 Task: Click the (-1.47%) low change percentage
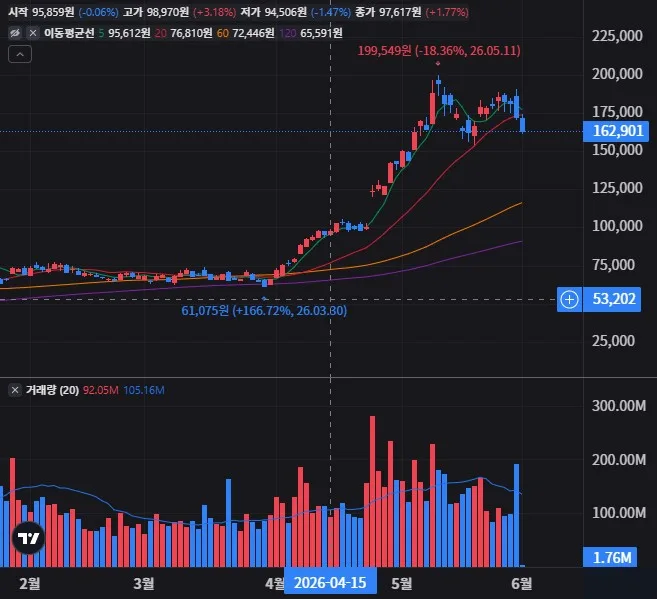coord(331,12)
